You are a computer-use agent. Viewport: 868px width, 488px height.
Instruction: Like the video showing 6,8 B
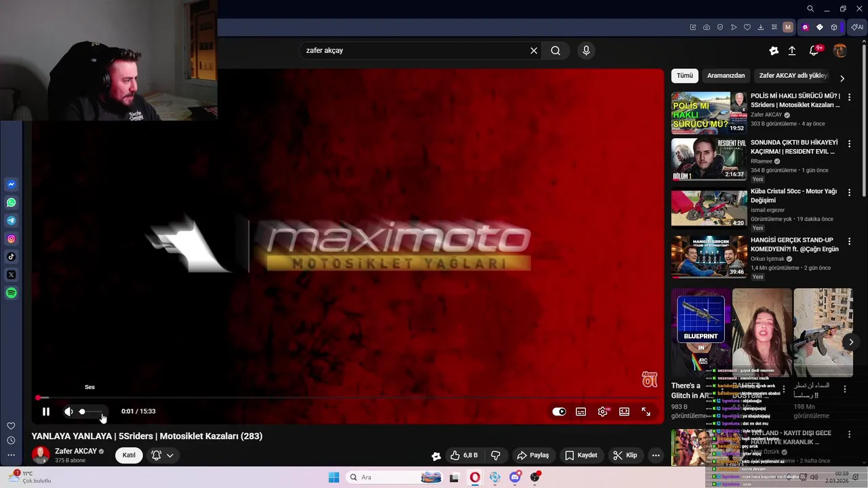point(464,455)
